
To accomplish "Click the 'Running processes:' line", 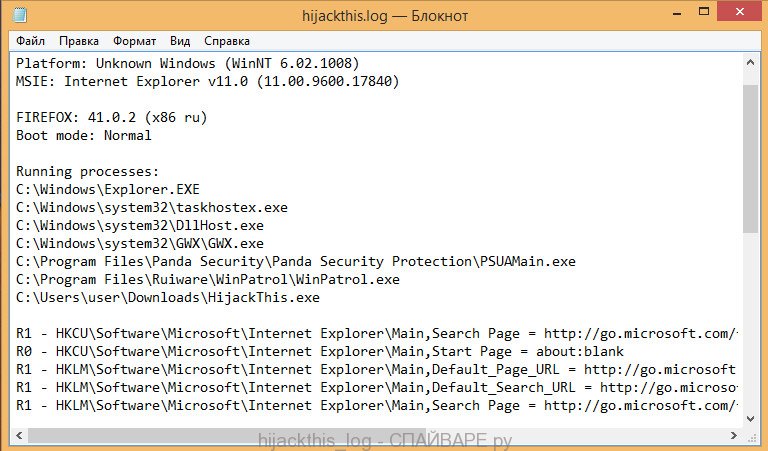I will point(88,171).
